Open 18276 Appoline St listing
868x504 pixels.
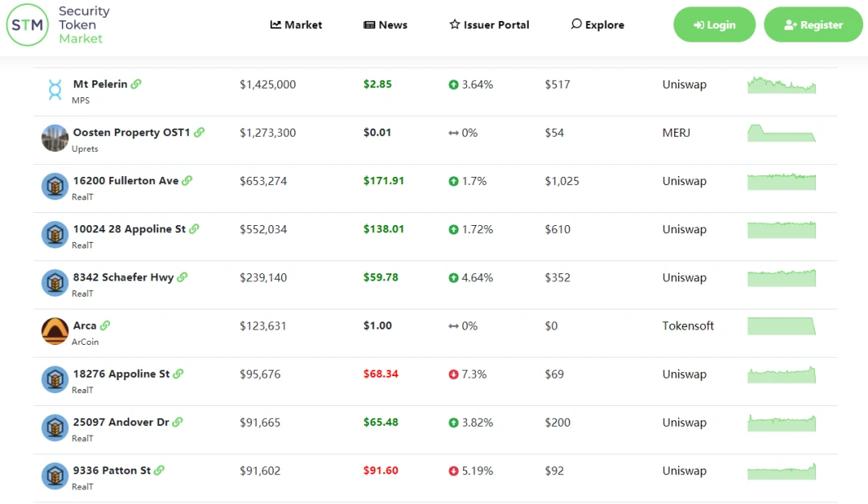pyautogui.click(x=121, y=374)
